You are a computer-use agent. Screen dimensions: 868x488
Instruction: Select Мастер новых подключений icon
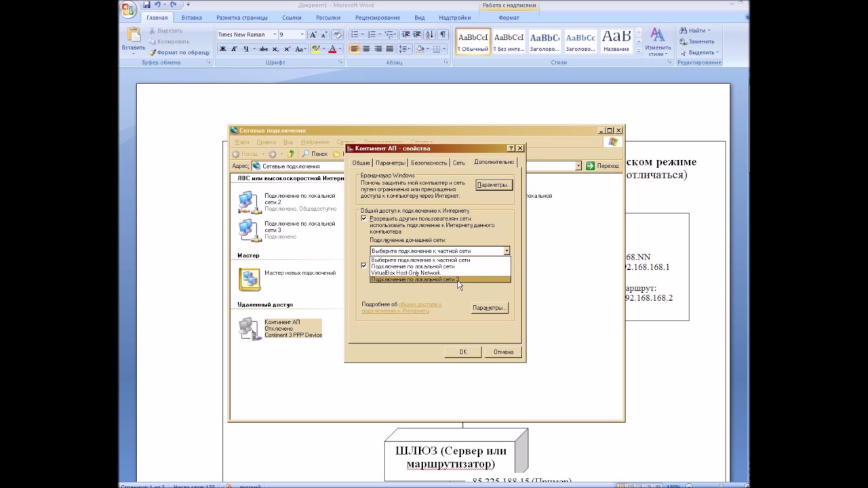(249, 279)
